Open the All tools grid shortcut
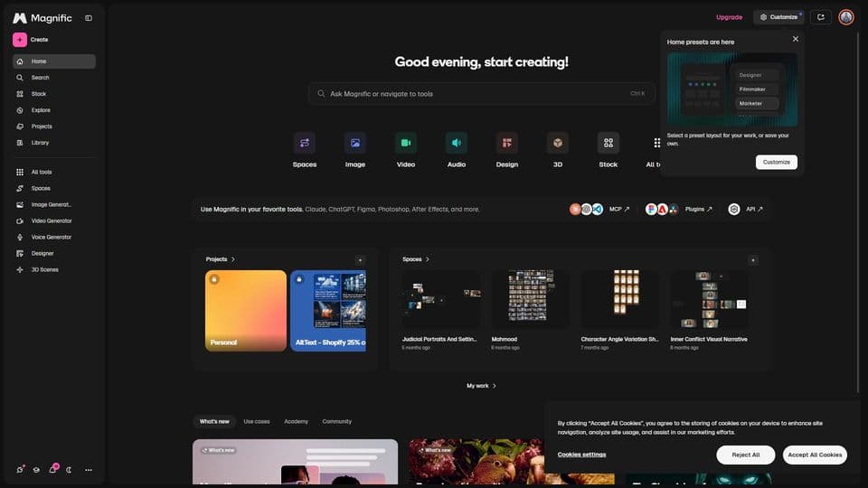Screen dimensions: 868x488 click(656, 144)
